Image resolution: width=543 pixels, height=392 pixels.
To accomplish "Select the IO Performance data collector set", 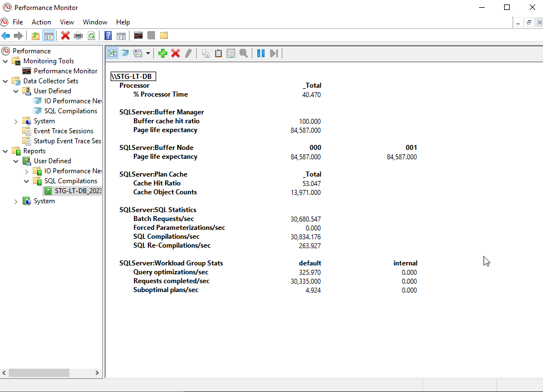I will [x=73, y=101].
